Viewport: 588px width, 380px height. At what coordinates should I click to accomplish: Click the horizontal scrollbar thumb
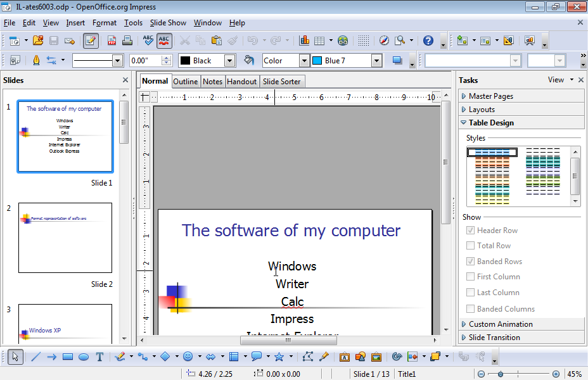coord(288,340)
